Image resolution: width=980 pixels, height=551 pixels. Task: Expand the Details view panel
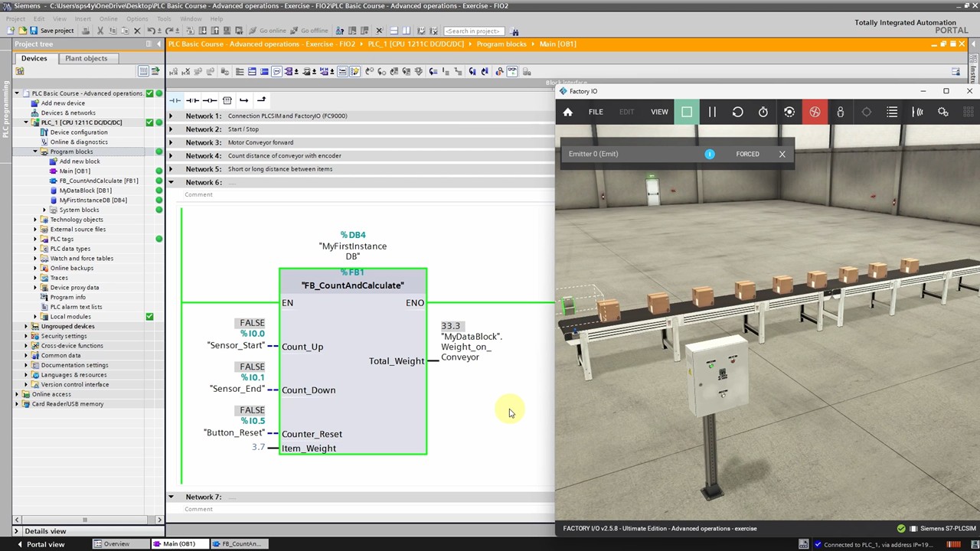pyautogui.click(x=16, y=531)
